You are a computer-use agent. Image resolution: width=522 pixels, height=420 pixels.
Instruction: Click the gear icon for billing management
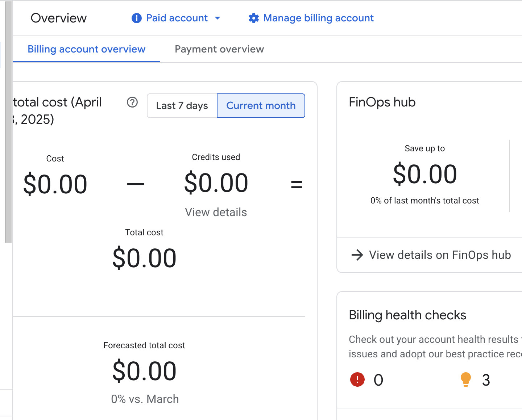tap(254, 18)
